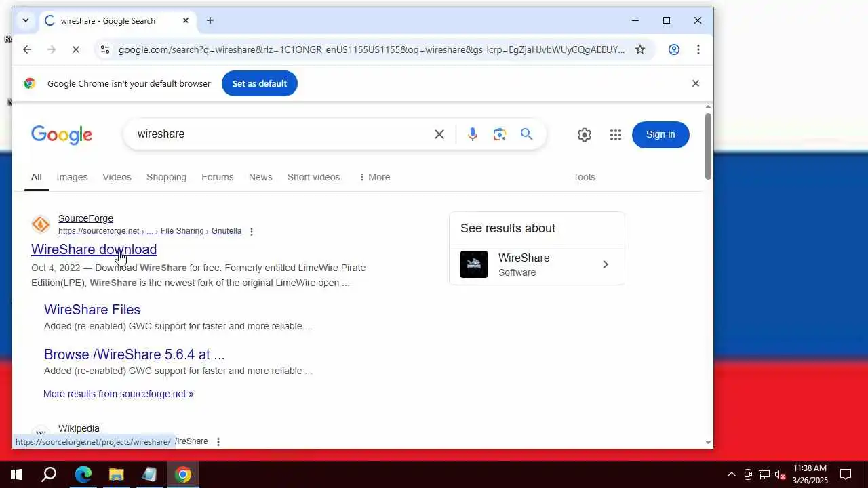
Task: Open more options for Wikipedia result
Action: pos(218,442)
